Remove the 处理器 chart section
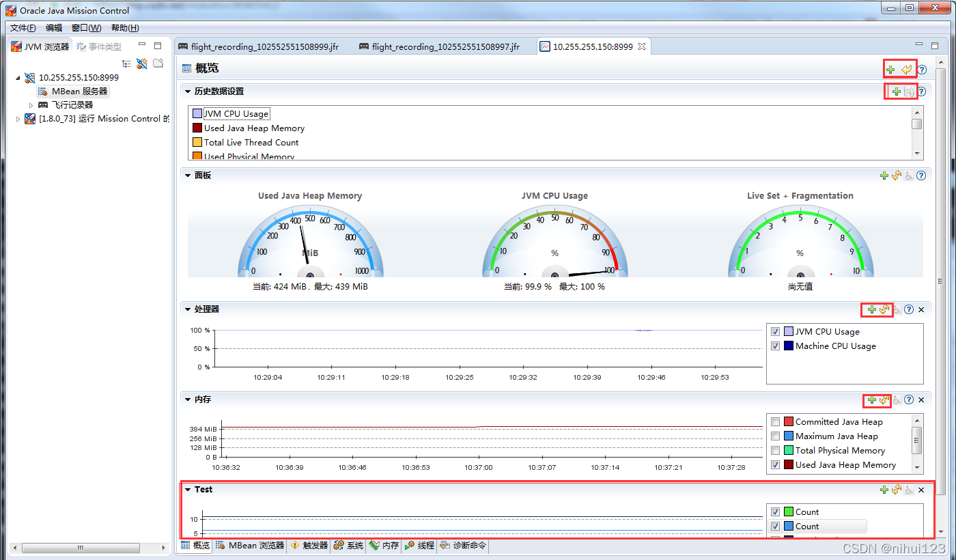The image size is (956, 560). click(x=921, y=309)
